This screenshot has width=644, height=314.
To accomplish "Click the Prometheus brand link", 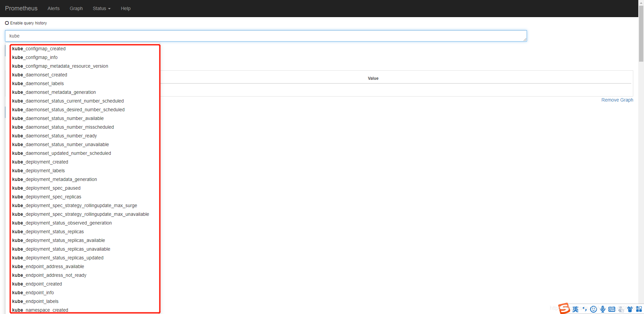I will point(21,8).
